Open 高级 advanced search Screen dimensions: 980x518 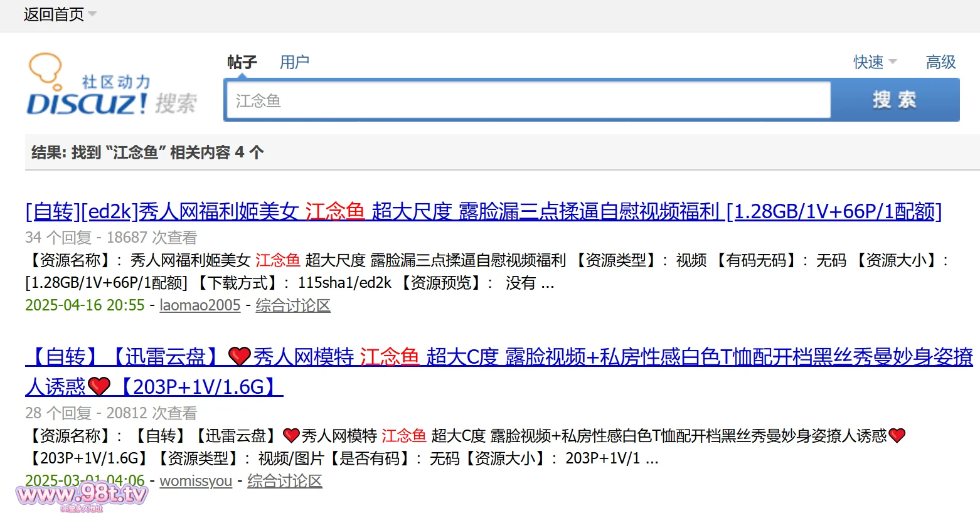[940, 62]
